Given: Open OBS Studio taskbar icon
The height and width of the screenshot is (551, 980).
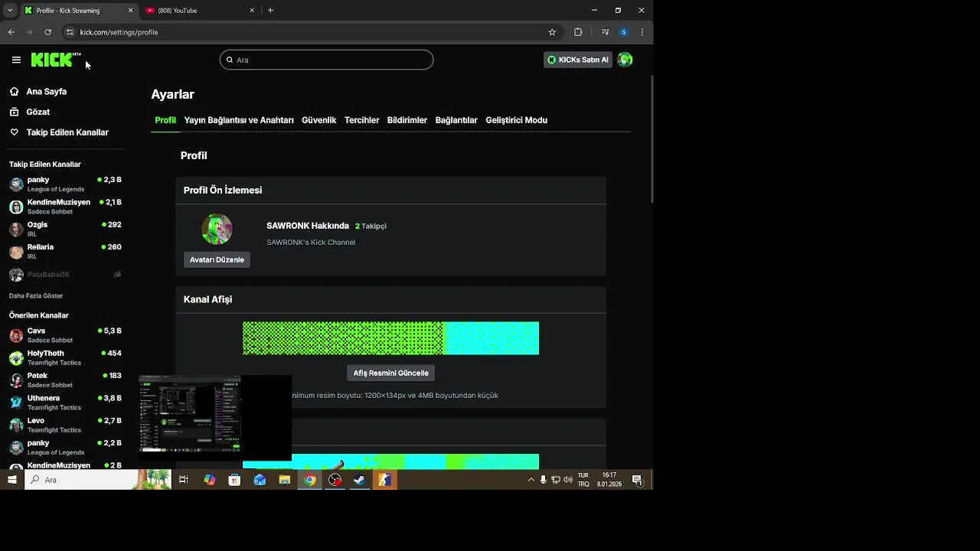Looking at the screenshot, I should click(335, 480).
